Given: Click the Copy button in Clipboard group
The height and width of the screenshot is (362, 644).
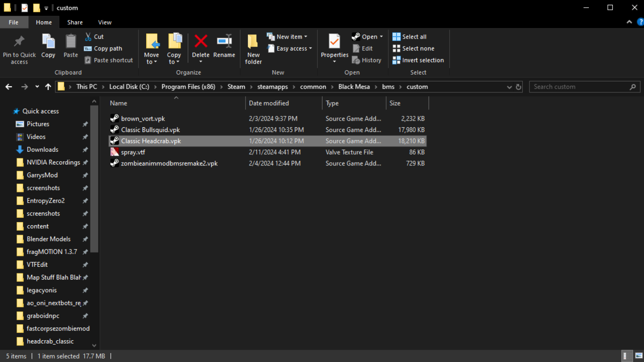Looking at the screenshot, I should point(48,46).
